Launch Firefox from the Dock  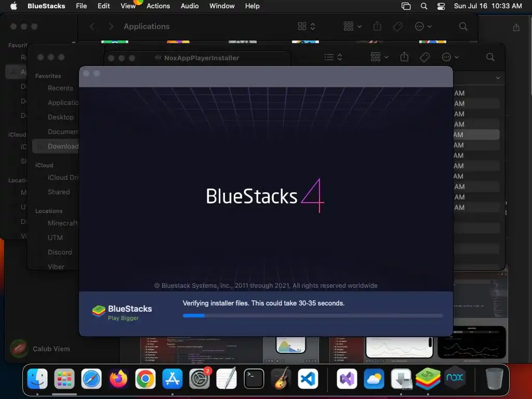[x=118, y=379]
